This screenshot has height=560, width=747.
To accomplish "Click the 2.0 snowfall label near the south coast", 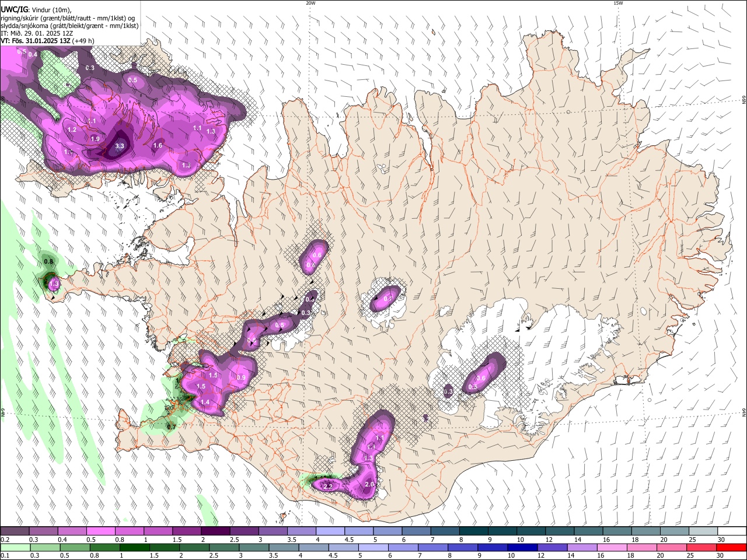I will click(369, 484).
